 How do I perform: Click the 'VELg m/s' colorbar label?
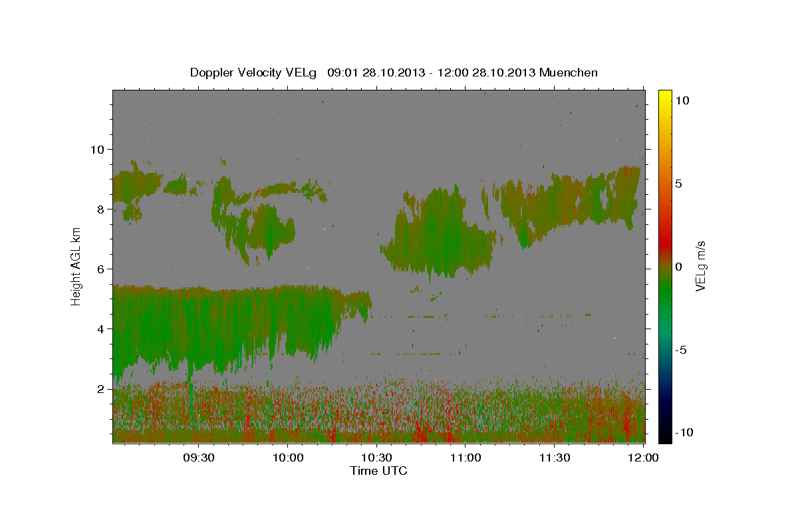[x=700, y=266]
